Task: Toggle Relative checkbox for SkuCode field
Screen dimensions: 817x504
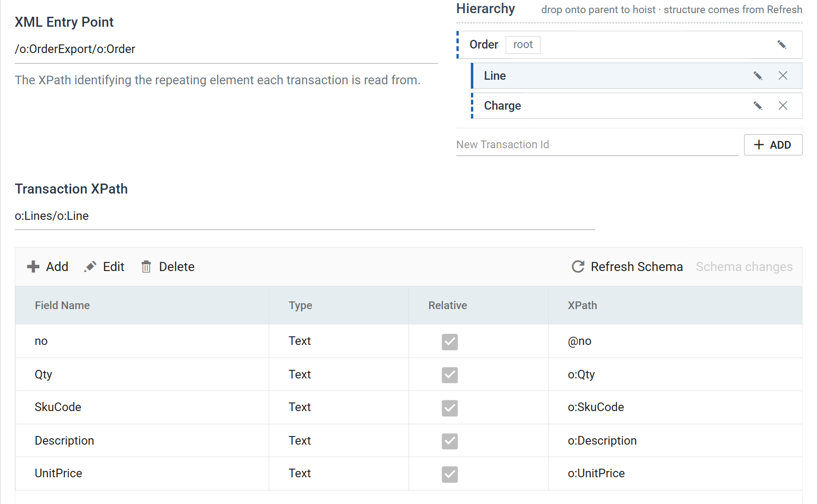Action: tap(450, 408)
